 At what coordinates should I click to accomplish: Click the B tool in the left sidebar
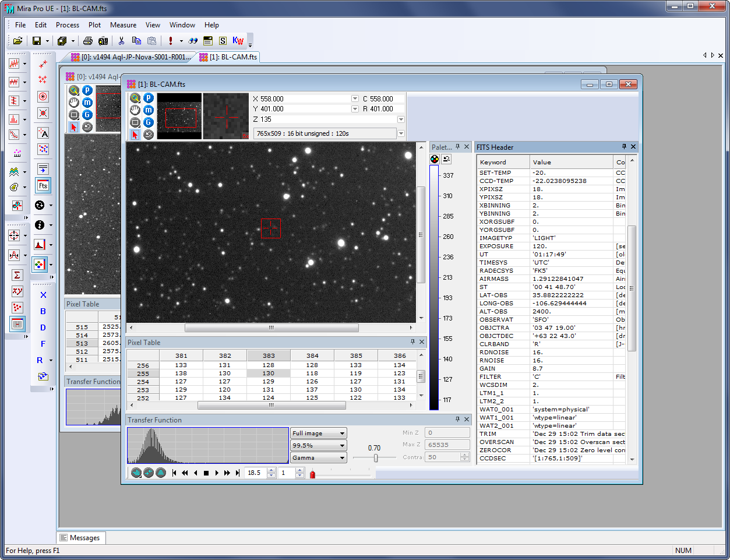click(x=43, y=311)
